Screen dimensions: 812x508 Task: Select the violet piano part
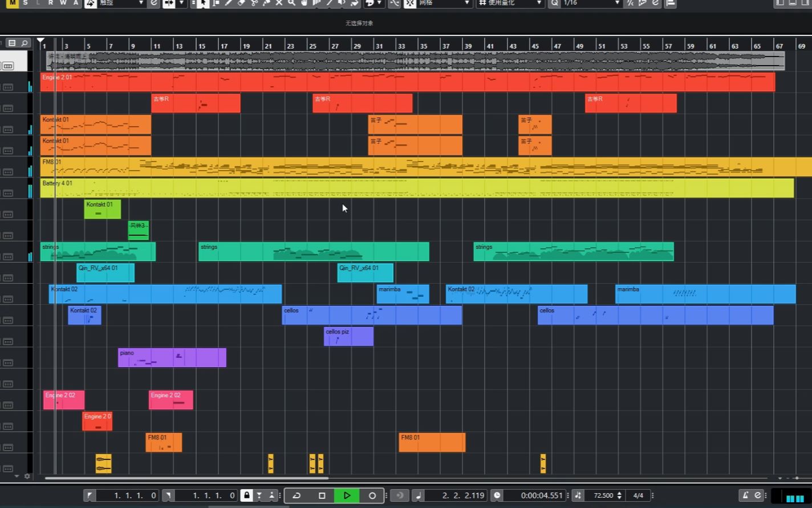pyautogui.click(x=172, y=357)
